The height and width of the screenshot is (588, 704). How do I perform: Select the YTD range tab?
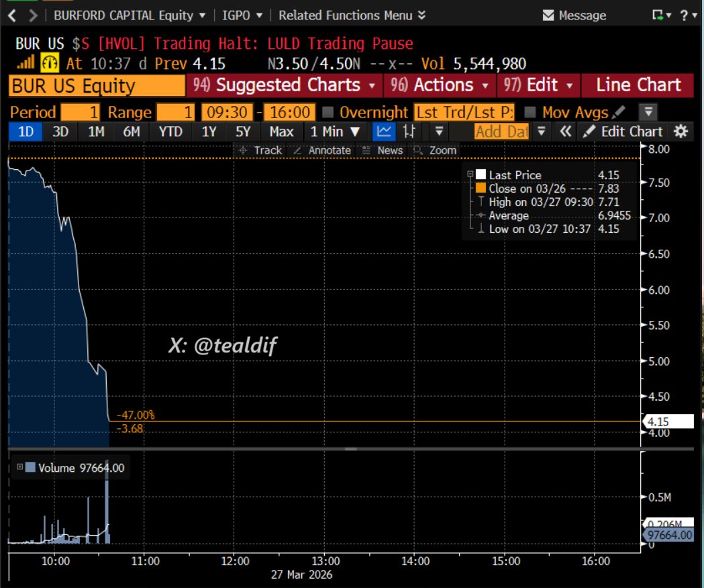tap(170, 132)
